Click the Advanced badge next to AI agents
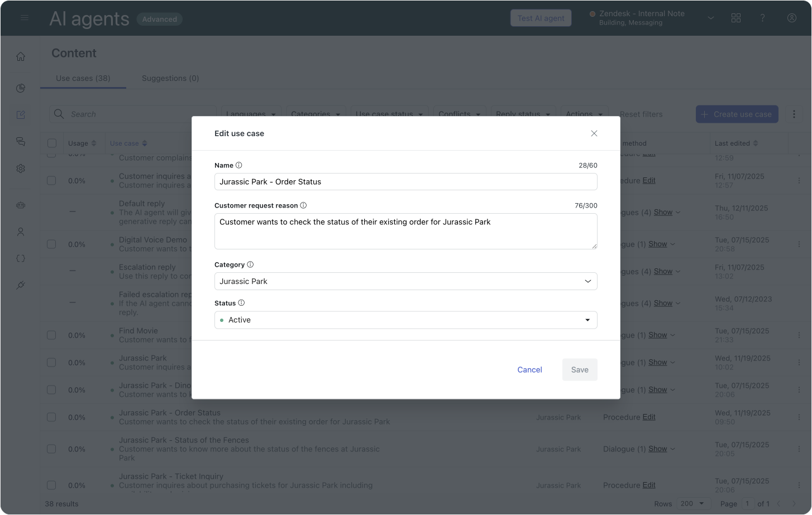812x515 pixels. click(x=159, y=19)
